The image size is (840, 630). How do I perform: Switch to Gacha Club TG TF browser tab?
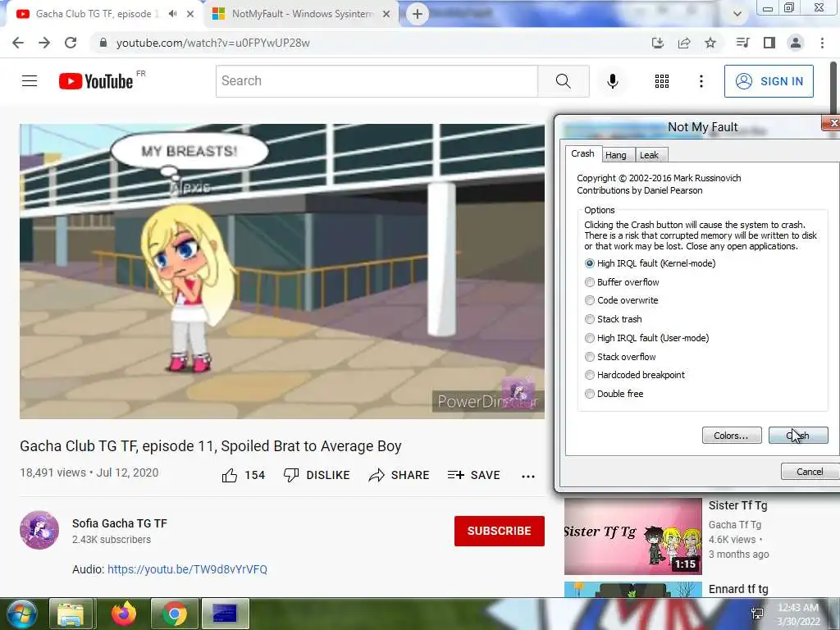point(97,14)
